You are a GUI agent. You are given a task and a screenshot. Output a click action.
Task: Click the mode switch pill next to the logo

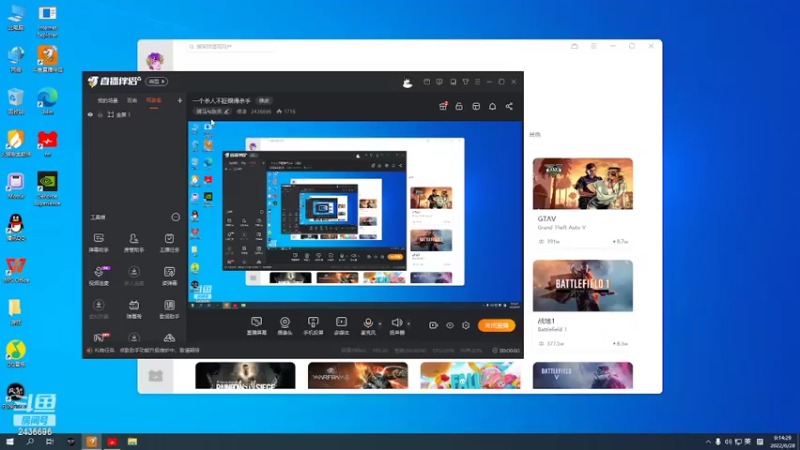coord(157,82)
